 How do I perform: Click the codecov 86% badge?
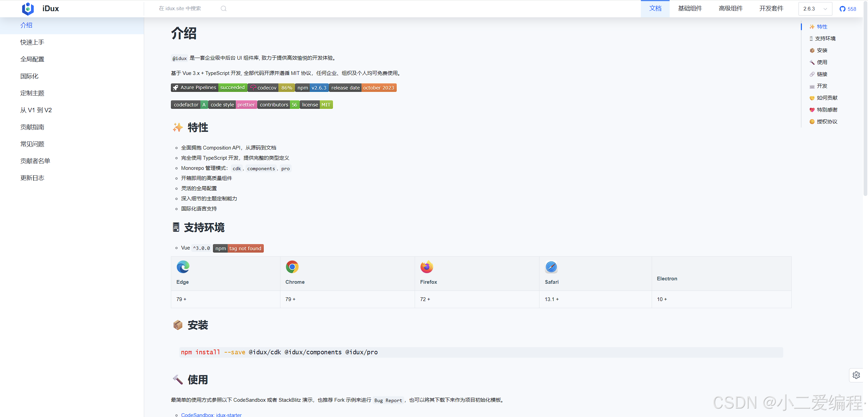coord(271,88)
